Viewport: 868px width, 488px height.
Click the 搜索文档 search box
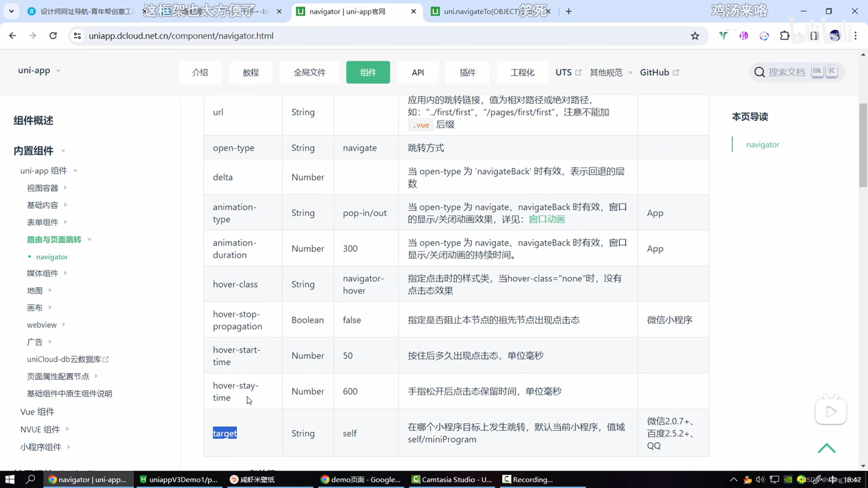(x=797, y=72)
